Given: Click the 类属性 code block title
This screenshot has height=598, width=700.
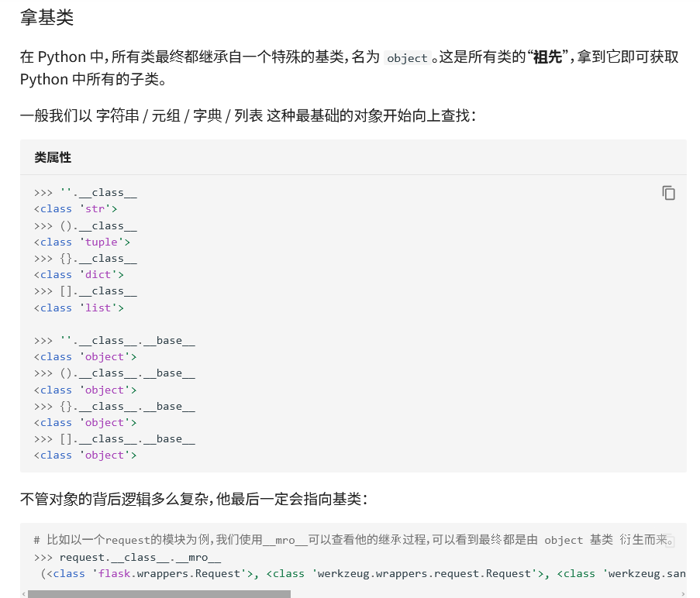Looking at the screenshot, I should tap(53, 157).
